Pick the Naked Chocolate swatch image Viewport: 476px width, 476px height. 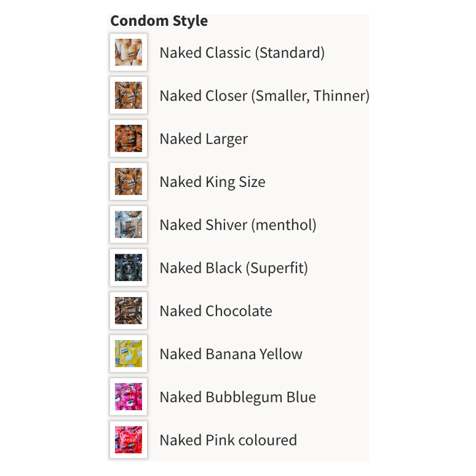[x=129, y=311]
